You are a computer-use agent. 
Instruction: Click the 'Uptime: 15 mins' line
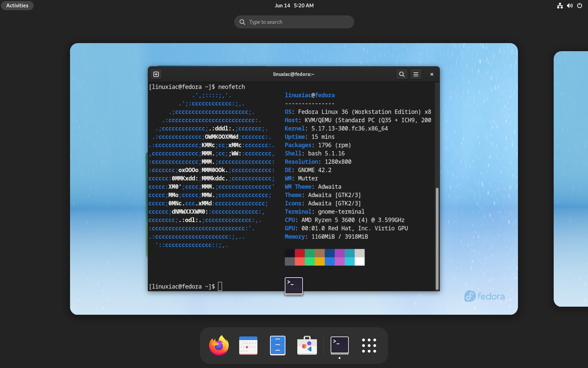[x=310, y=137]
